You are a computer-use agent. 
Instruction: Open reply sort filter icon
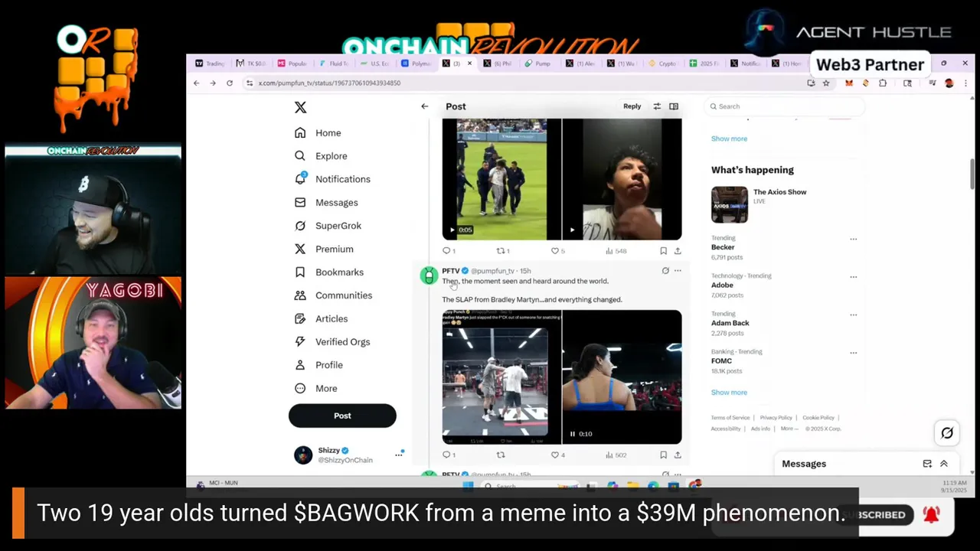[x=657, y=106]
